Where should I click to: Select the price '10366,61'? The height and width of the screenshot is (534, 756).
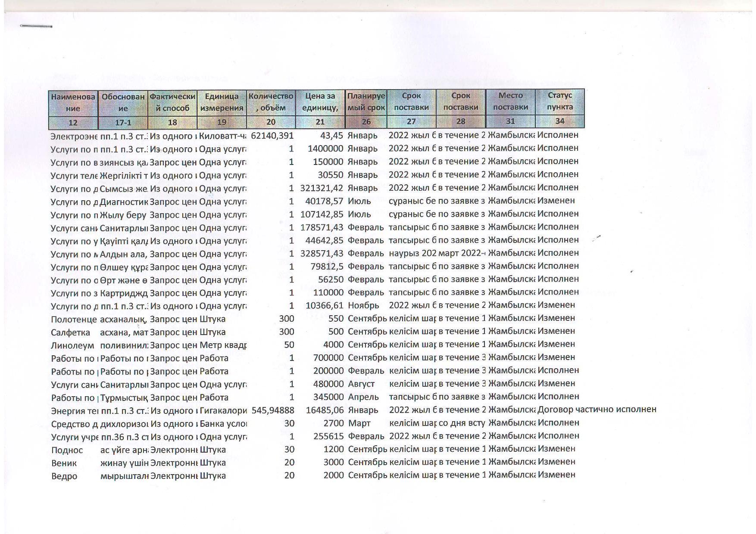[324, 306]
